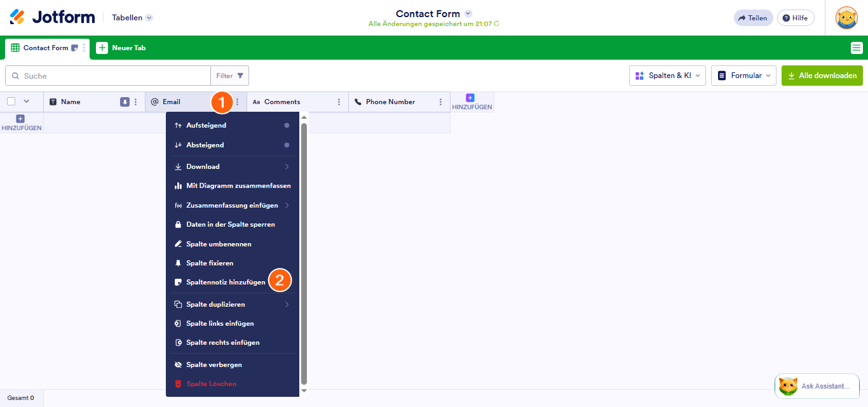The image size is (868, 407).
Task: Choose Mit Diagramm zusammenfassen
Action: [232, 186]
